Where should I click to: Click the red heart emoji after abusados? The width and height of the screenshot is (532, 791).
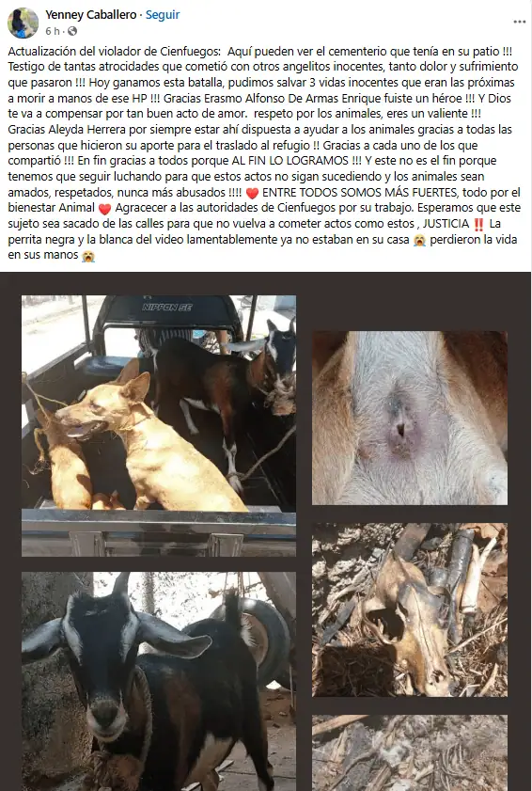pos(252,193)
